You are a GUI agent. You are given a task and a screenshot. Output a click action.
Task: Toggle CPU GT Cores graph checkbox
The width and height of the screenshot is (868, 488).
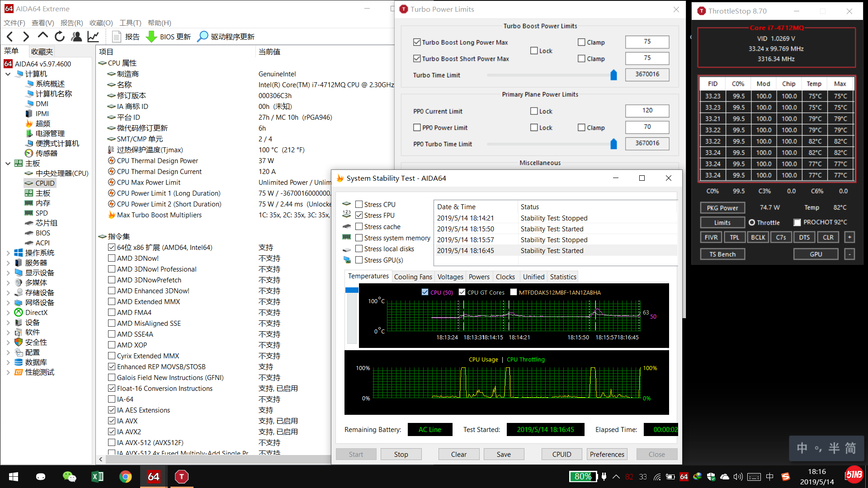coord(462,292)
